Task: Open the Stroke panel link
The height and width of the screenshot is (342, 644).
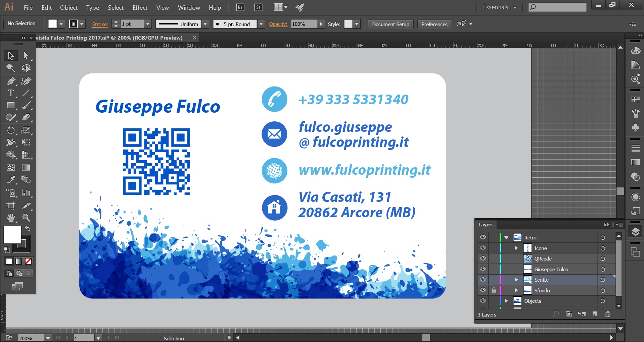Action: 100,24
